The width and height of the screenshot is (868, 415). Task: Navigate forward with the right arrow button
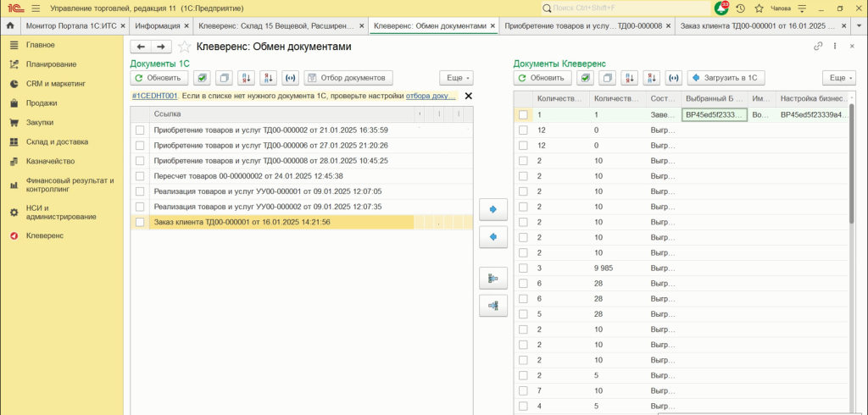pos(161,47)
